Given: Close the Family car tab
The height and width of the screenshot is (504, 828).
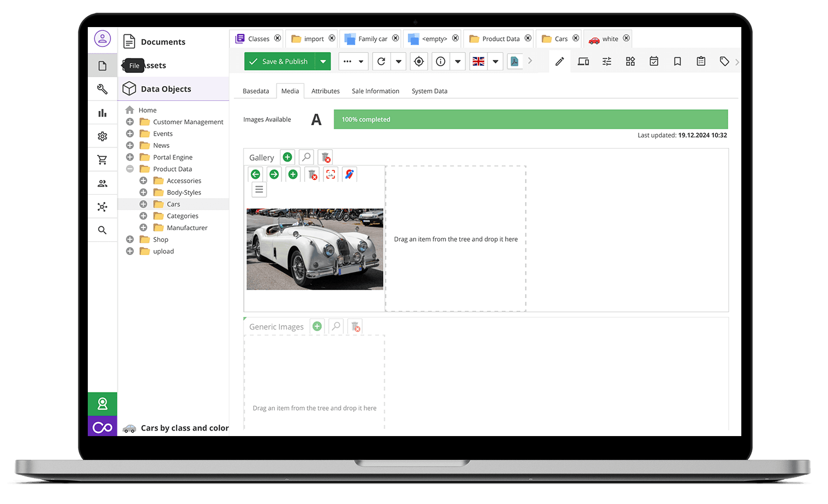Looking at the screenshot, I should [x=395, y=39].
